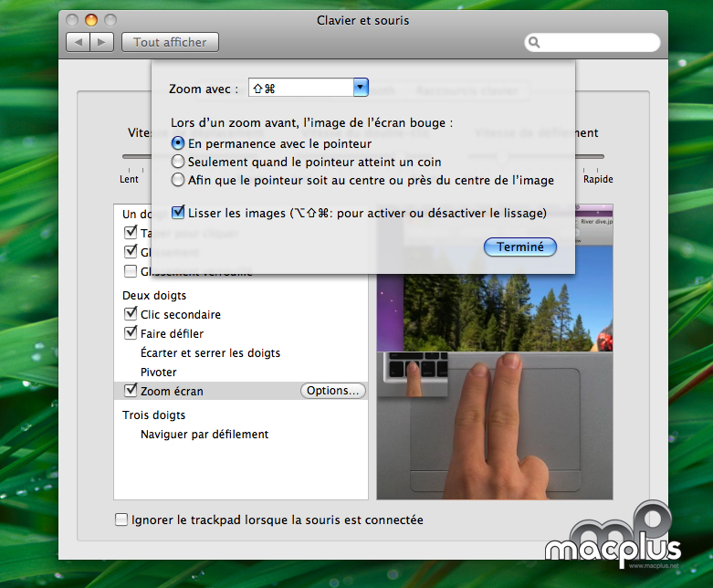Toggle Zoom écran checkbox

pyautogui.click(x=131, y=390)
